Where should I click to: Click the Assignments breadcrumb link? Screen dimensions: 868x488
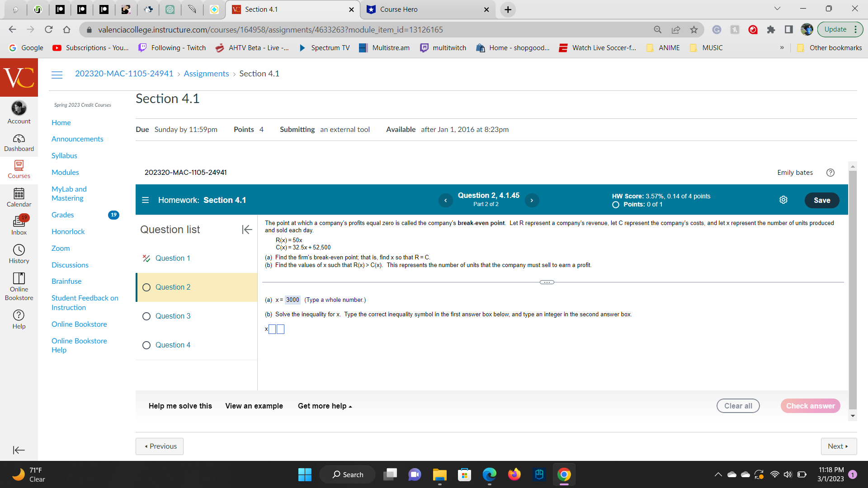point(206,74)
